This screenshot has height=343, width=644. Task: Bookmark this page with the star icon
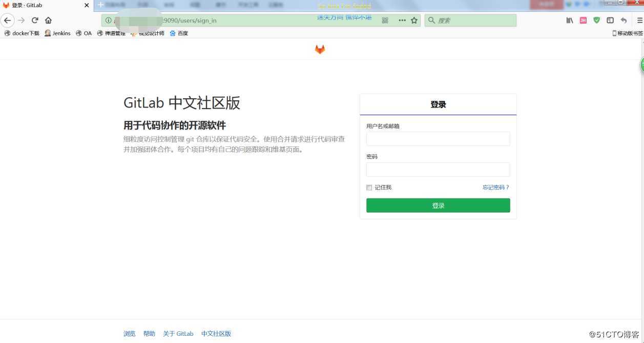414,20
